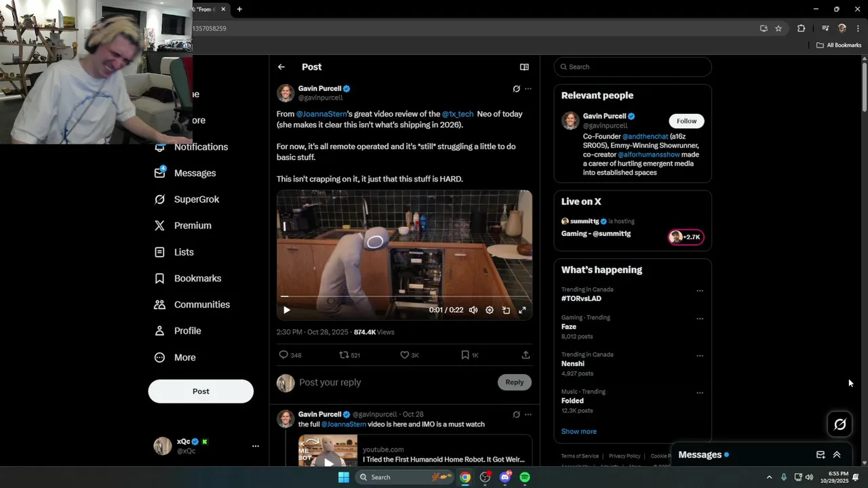Image resolution: width=868 pixels, height=488 pixels.
Task: Click Grok icon on Gavin Purcell's main post
Action: click(x=516, y=89)
